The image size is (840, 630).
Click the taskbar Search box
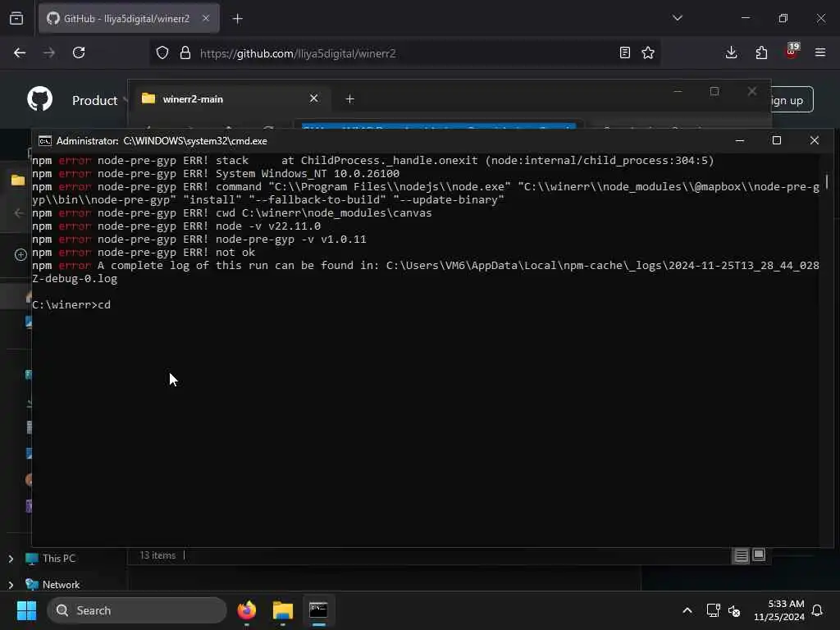tap(137, 610)
